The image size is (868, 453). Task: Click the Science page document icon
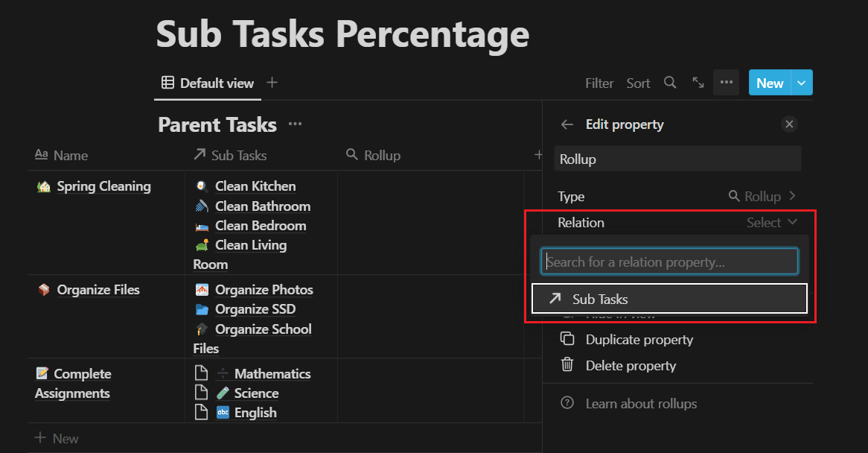pyautogui.click(x=202, y=393)
